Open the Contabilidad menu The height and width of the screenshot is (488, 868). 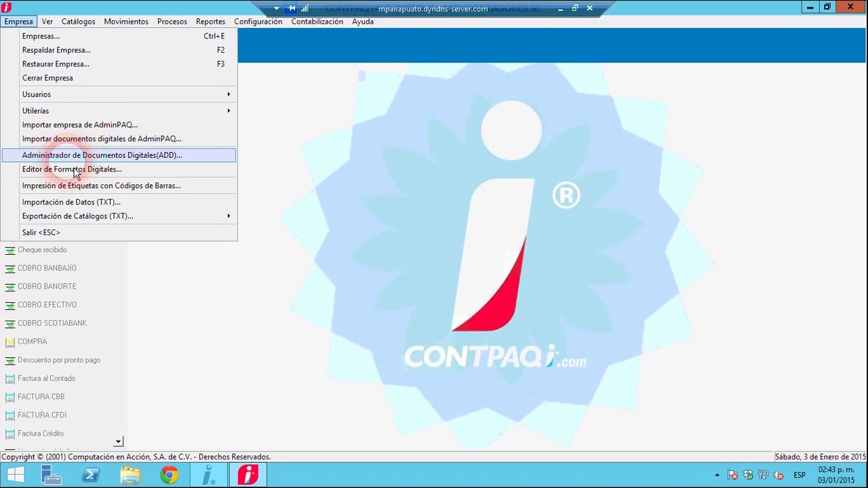click(317, 22)
